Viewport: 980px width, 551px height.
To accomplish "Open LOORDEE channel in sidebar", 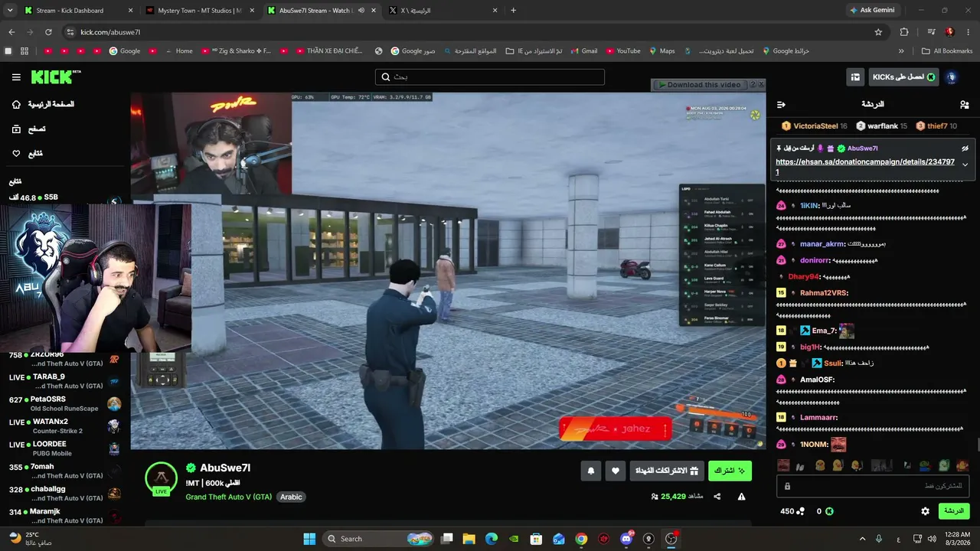I will click(x=65, y=448).
